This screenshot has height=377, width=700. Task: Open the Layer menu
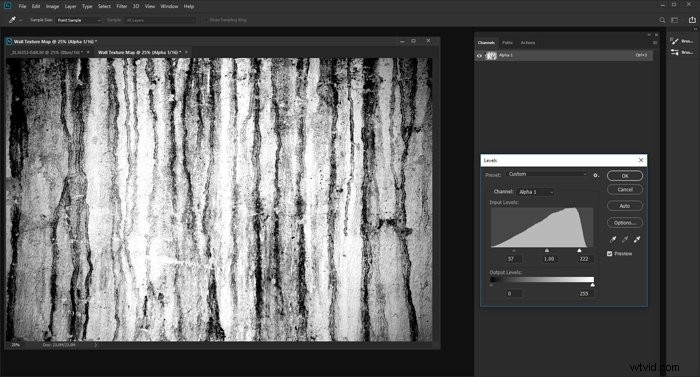(x=71, y=6)
